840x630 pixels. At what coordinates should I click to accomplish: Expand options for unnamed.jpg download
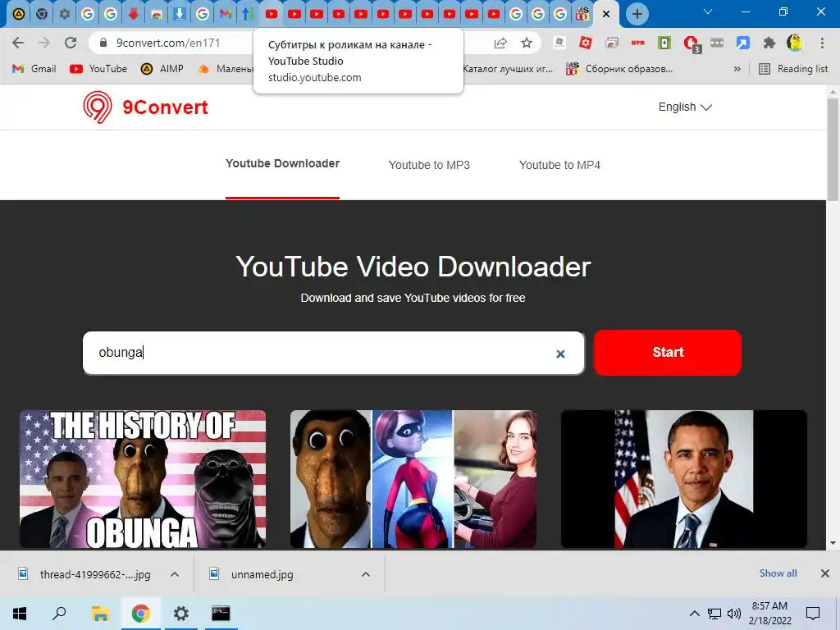365,574
